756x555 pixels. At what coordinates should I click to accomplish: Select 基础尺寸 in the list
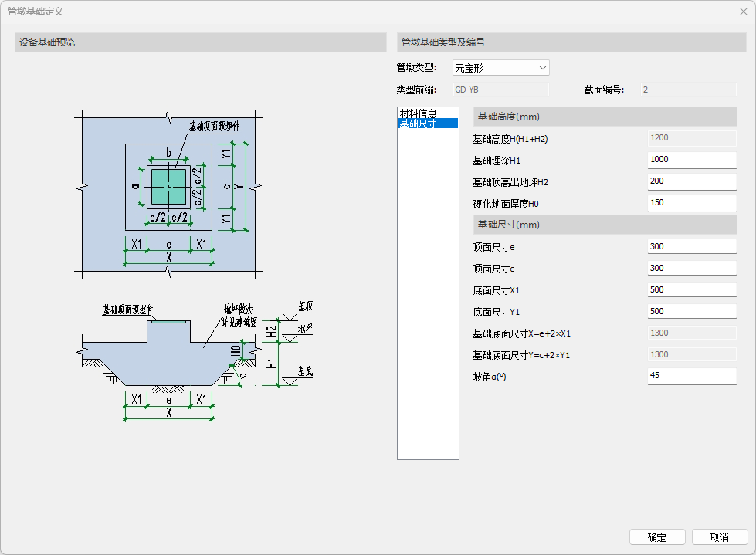tap(418, 124)
